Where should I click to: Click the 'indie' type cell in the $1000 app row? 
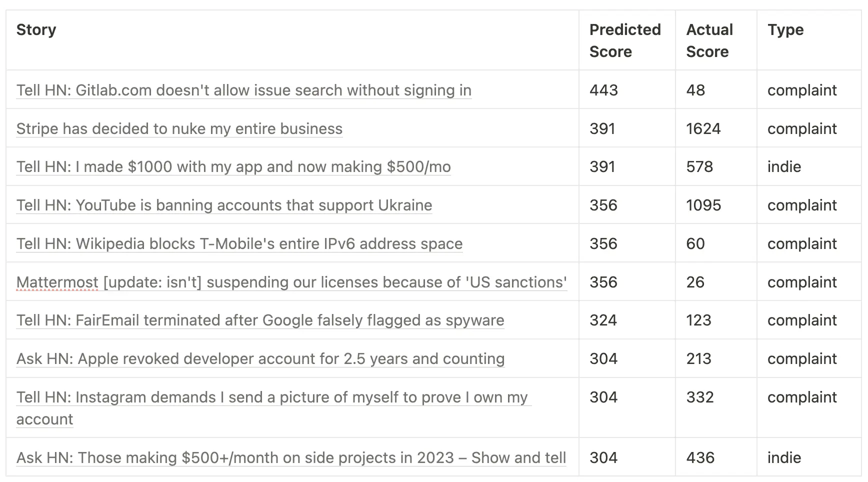click(784, 167)
